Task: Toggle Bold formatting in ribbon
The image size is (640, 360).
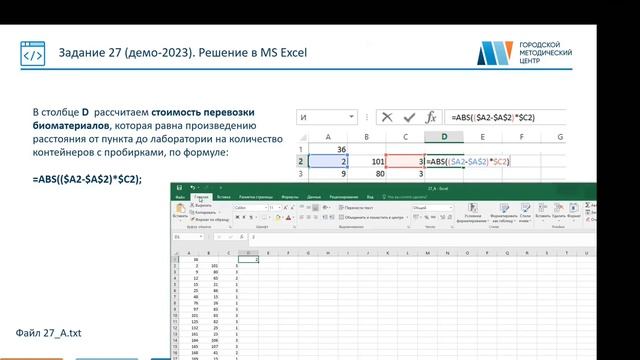Action: coord(237,217)
